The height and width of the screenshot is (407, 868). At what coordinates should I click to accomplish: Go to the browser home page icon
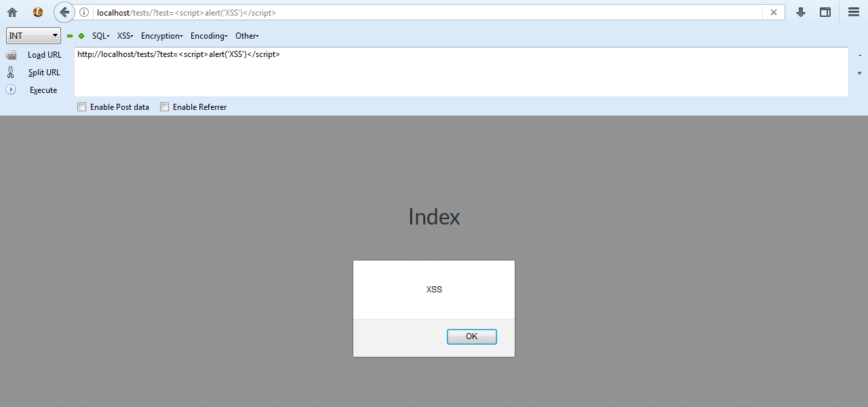coord(12,12)
